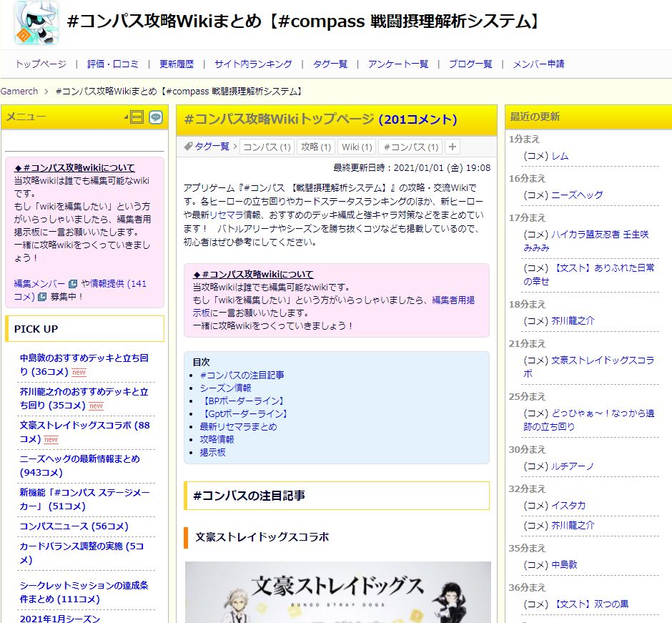
Task: Collapse the メニュー sidebar panel
Action: 137,117
